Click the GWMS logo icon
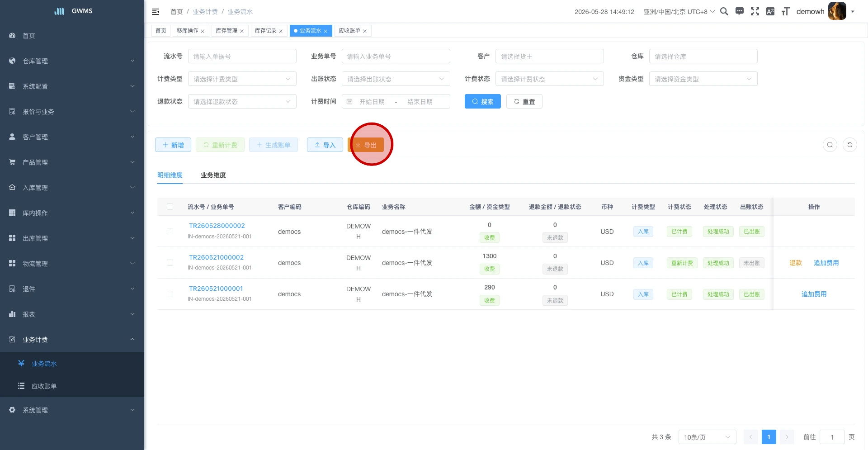868x450 pixels. [59, 11]
